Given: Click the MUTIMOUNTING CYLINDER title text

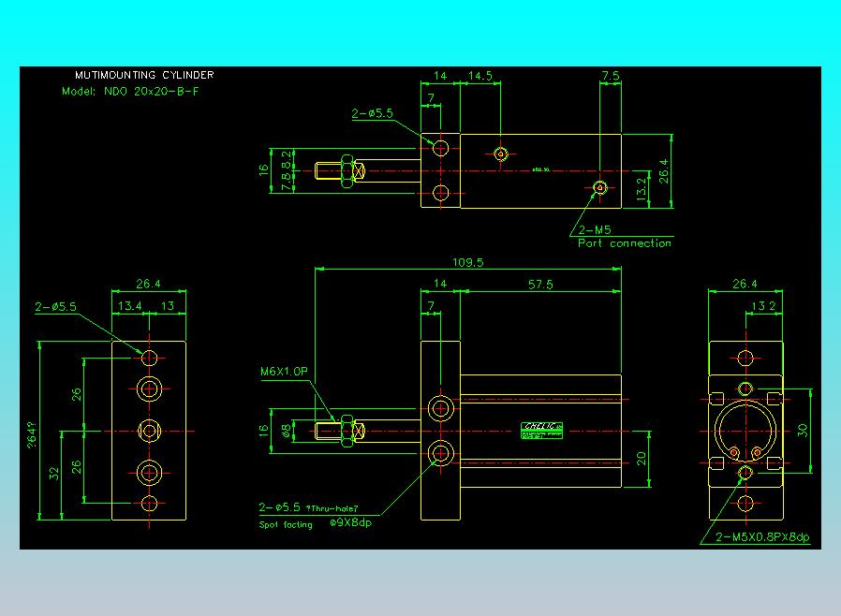Looking at the screenshot, I should 144,75.
